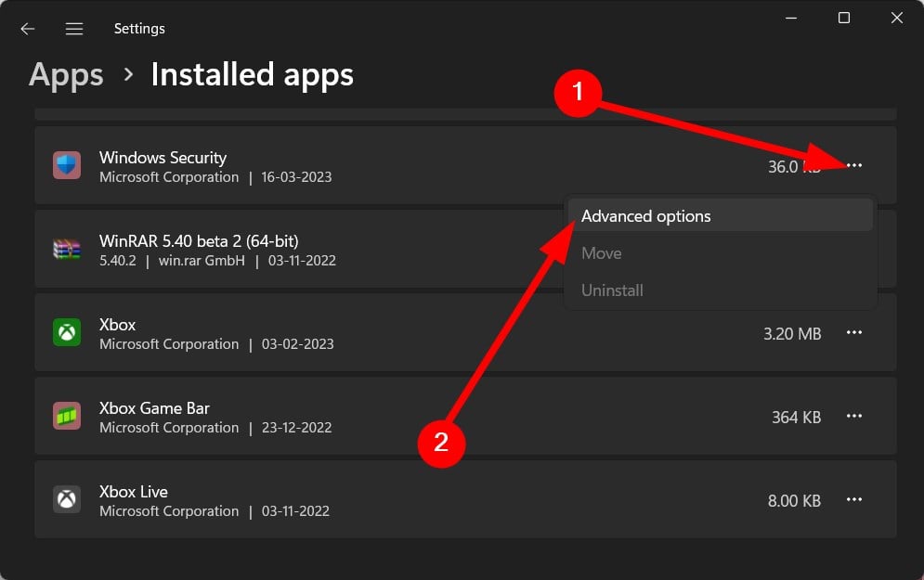The height and width of the screenshot is (580, 924).
Task: Click the Settings window title
Action: point(139,29)
